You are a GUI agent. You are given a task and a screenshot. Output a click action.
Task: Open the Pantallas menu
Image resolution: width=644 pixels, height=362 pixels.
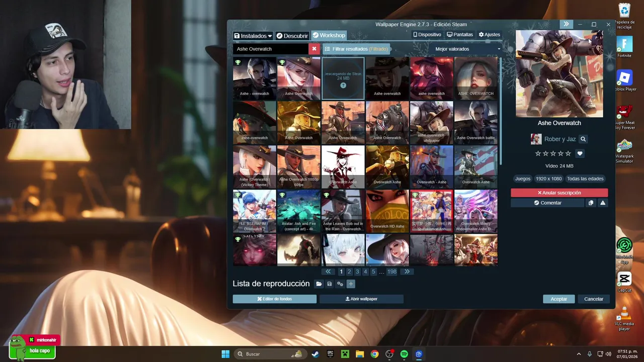[460, 35]
